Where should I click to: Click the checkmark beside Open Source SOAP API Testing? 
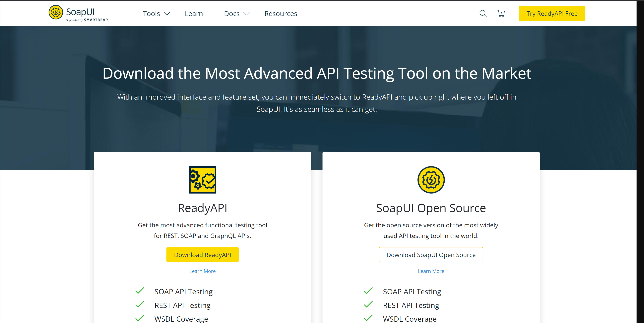pyautogui.click(x=368, y=291)
